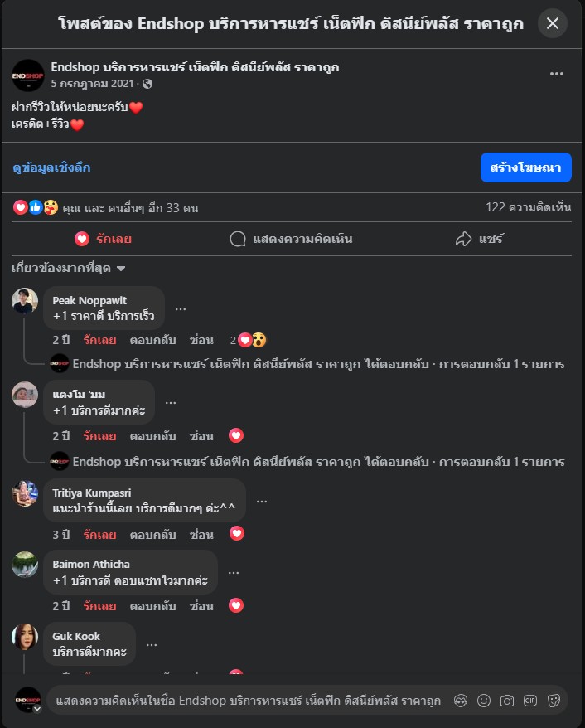Click the camera icon to attach photo
This screenshot has width=585, height=728.
[507, 701]
